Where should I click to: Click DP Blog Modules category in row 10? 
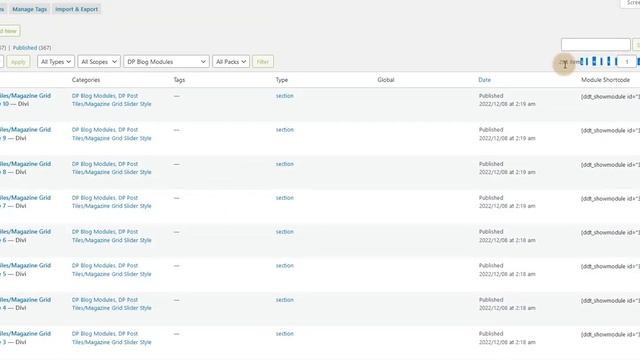(x=93, y=96)
